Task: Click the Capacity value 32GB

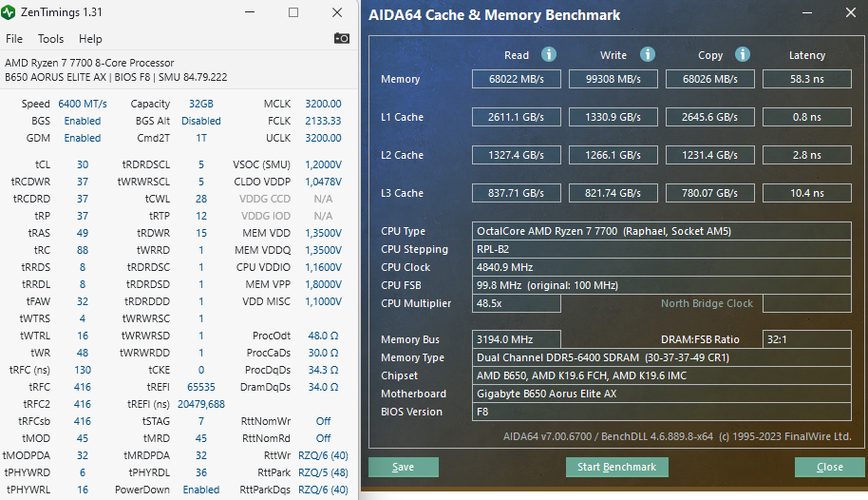Action: pos(201,104)
